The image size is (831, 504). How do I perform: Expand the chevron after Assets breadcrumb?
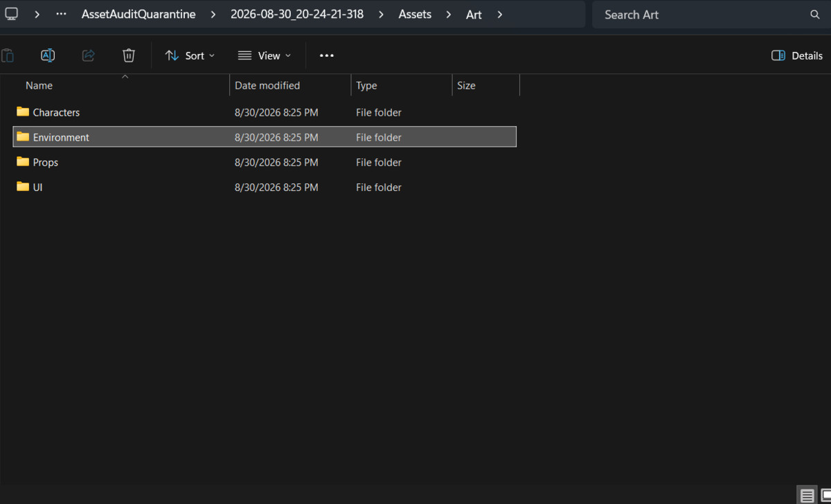click(449, 15)
